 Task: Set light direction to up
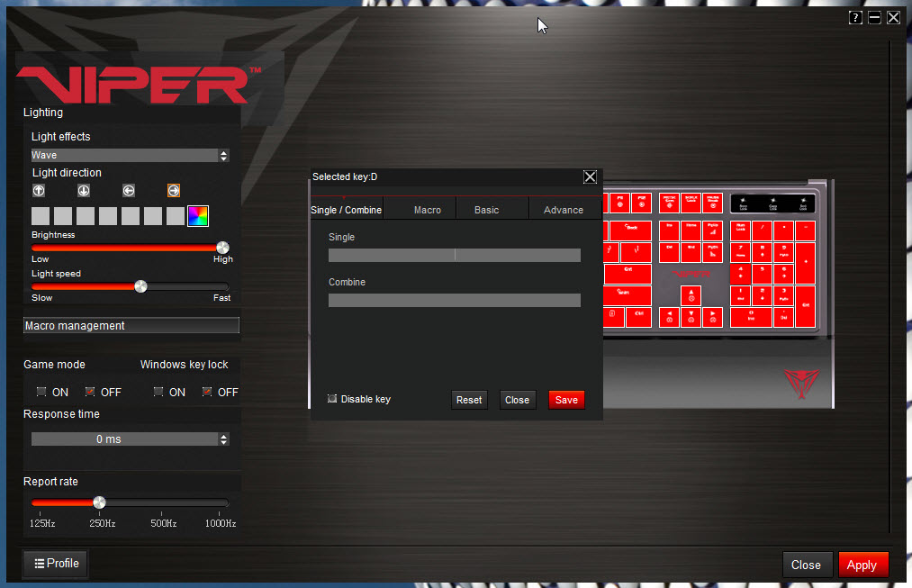click(39, 190)
